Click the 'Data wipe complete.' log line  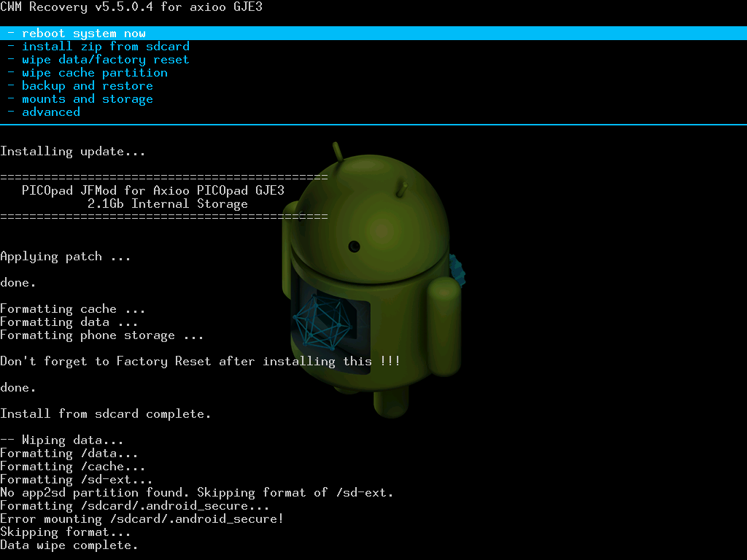tap(69, 545)
